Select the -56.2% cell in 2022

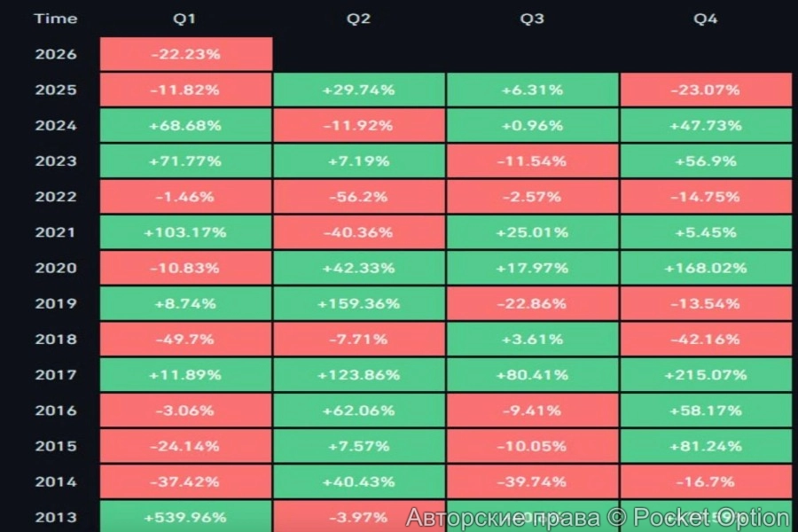358,197
